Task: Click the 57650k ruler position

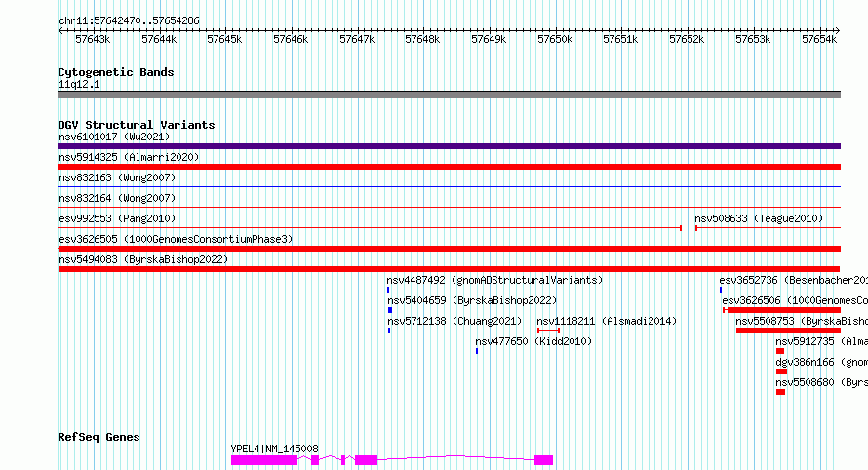Action: coord(555,39)
